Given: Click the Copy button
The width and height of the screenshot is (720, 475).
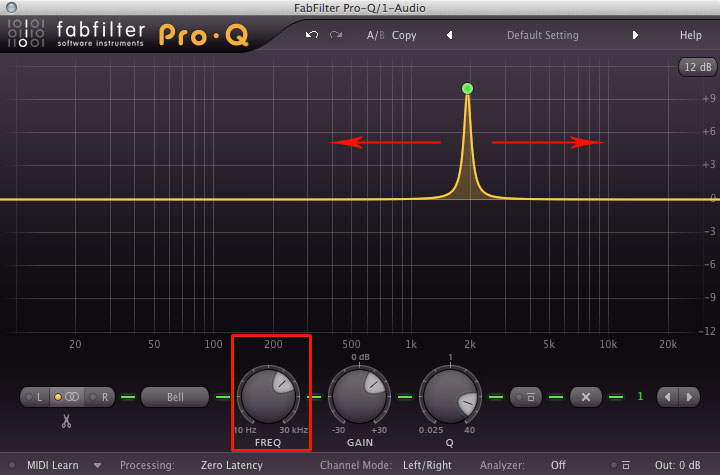Looking at the screenshot, I should pyautogui.click(x=404, y=35).
